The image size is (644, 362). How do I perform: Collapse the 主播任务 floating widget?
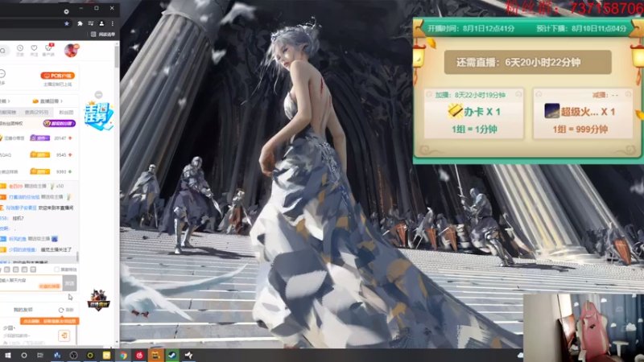(x=98, y=95)
